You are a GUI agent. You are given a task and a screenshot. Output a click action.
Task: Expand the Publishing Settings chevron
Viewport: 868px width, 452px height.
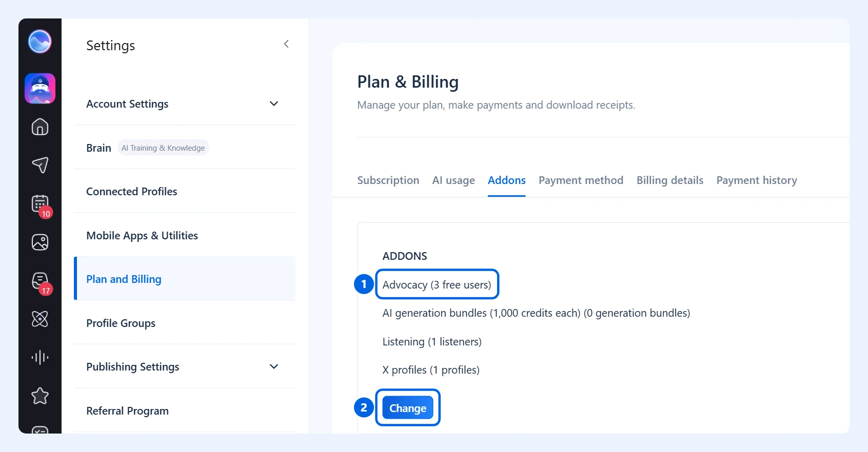[x=274, y=366]
